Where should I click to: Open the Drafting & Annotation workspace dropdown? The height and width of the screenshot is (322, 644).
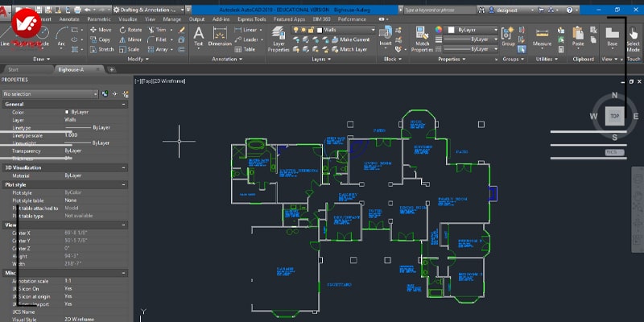pos(149,10)
